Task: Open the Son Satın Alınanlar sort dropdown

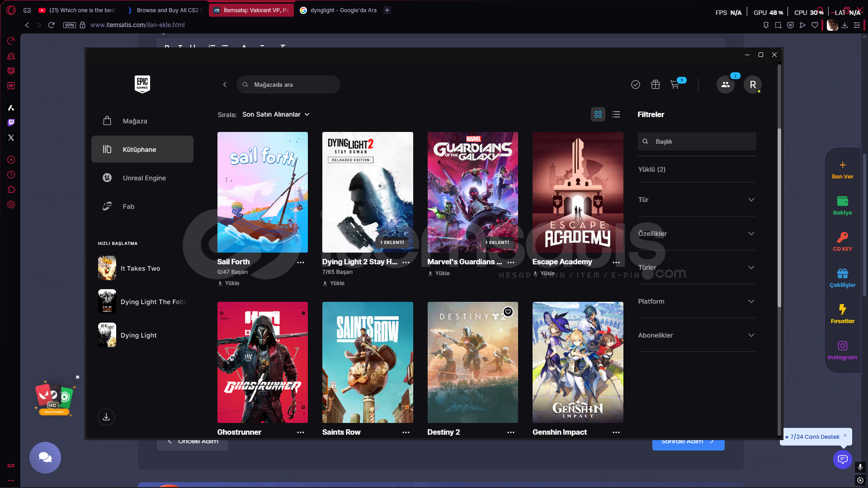Action: pyautogui.click(x=276, y=114)
